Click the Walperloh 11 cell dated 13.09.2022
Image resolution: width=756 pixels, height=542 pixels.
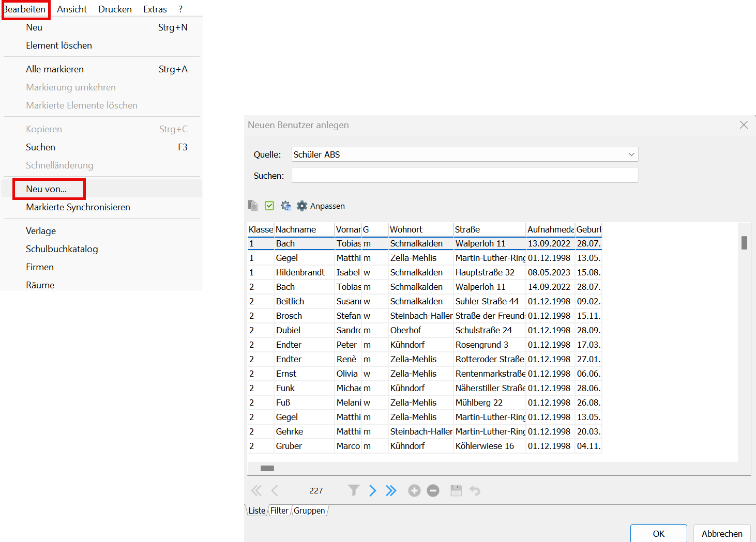pyautogui.click(x=490, y=243)
